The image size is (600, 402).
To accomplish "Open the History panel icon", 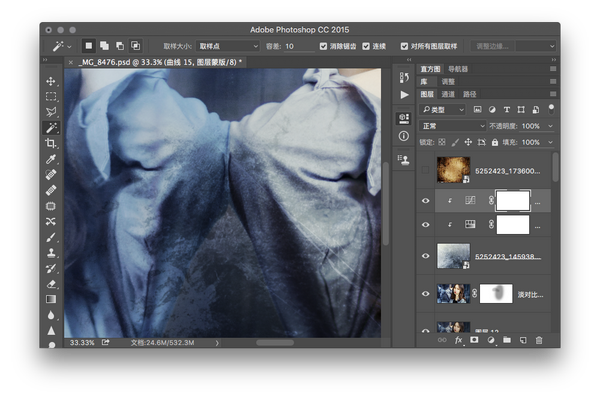I will pyautogui.click(x=404, y=78).
